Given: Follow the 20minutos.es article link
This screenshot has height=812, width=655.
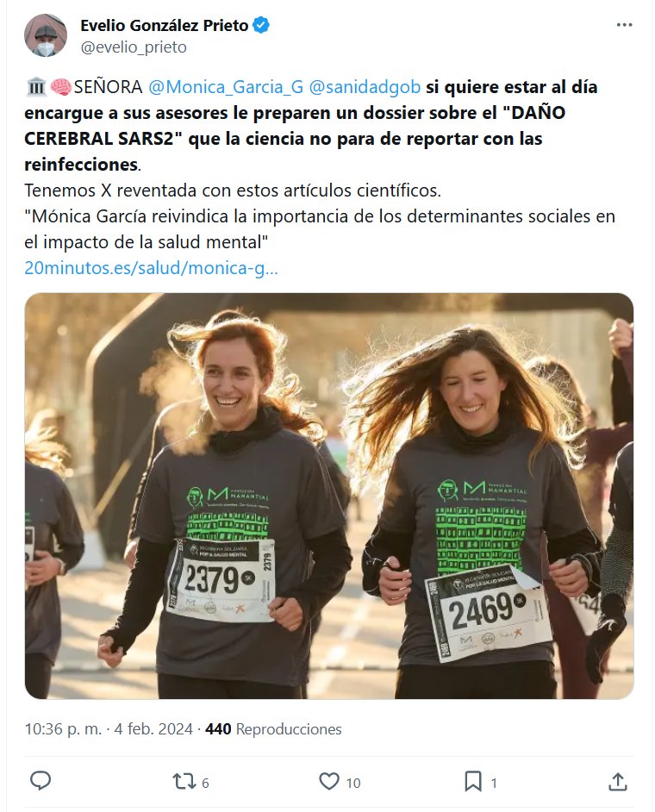Looking at the screenshot, I should coord(151,268).
